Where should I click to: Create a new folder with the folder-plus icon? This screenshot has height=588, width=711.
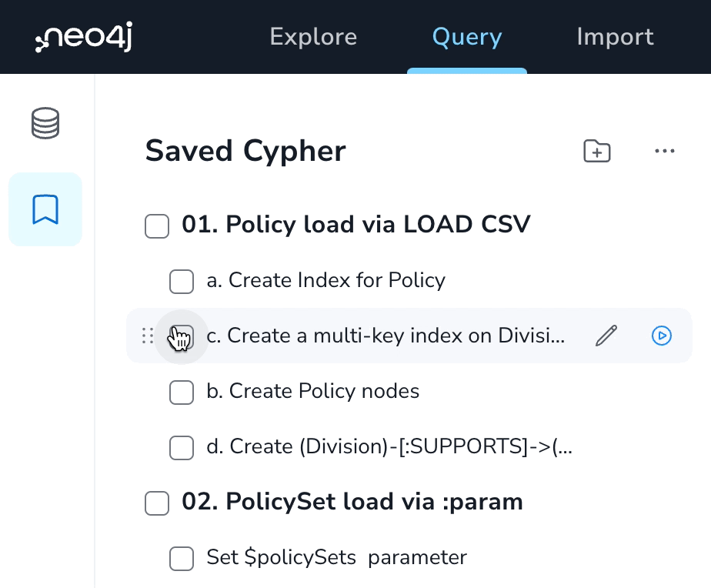pyautogui.click(x=597, y=151)
